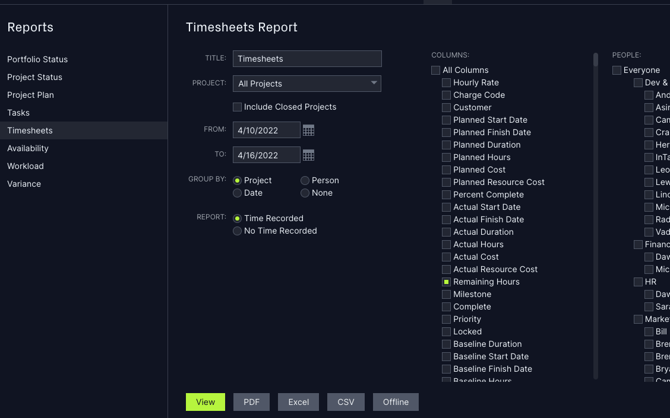The height and width of the screenshot is (418, 670).
Task: Enable the Percent Complete column
Action: click(x=446, y=194)
